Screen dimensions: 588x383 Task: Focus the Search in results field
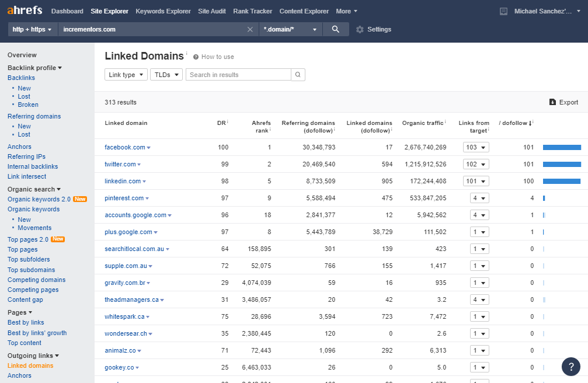coord(238,75)
